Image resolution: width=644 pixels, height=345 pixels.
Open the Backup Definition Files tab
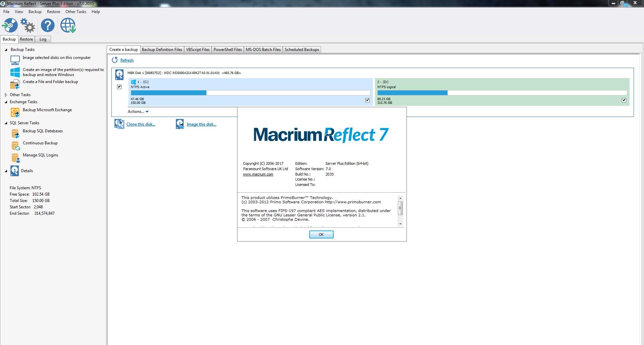click(x=162, y=50)
